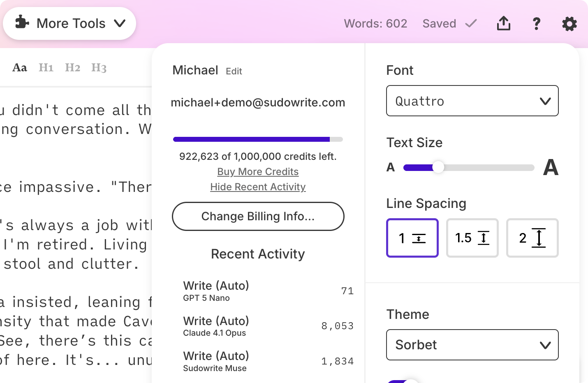
Task: Click the 922,623 of 1,000,000 credits text
Action: pos(258,156)
